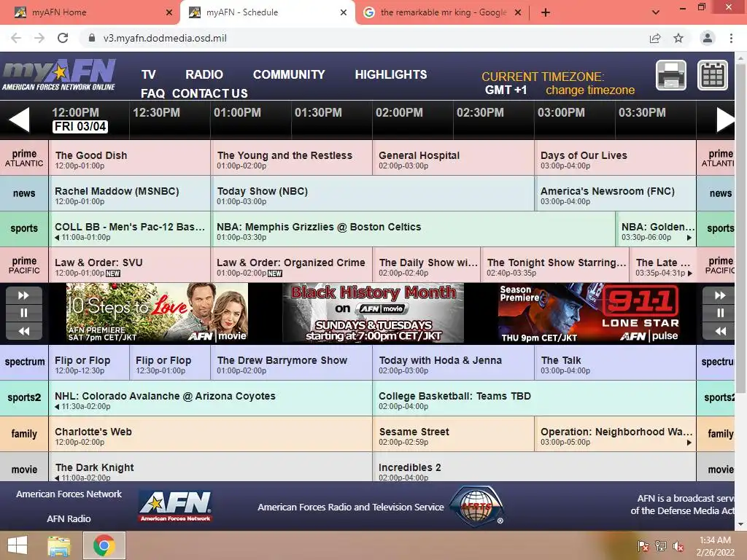Open a new browser tab
The width and height of the screenshot is (747, 560).
pyautogui.click(x=546, y=12)
